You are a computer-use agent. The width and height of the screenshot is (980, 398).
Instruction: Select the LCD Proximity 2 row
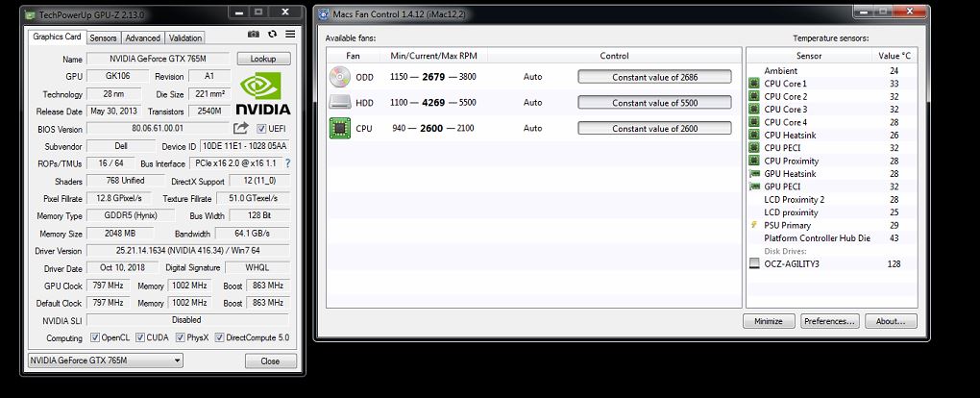832,200
